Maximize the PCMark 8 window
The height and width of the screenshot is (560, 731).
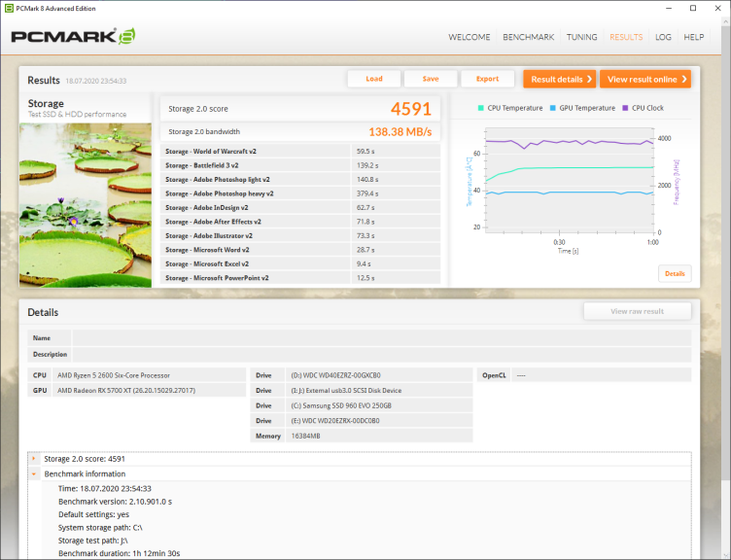pos(693,8)
